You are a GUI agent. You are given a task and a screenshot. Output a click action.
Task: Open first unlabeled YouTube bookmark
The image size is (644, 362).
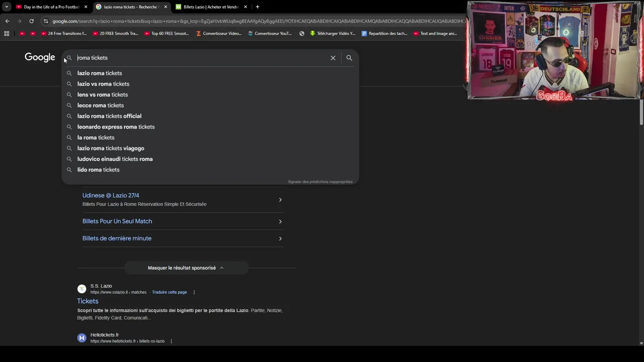pos(22,34)
